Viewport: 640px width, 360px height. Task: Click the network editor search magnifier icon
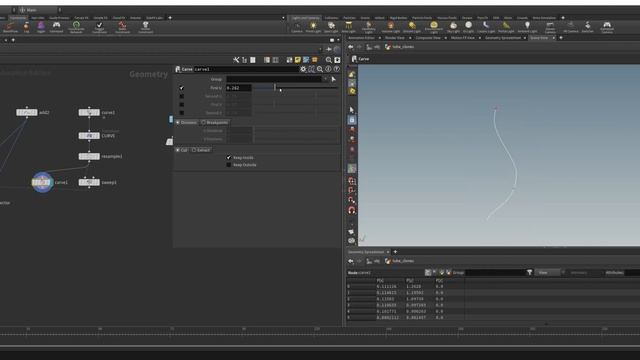(x=329, y=60)
